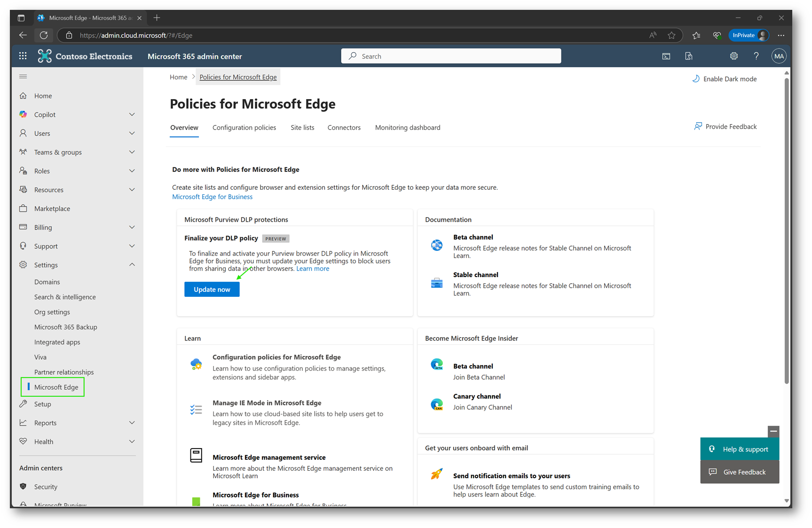
Task: Open browser Settings and more ellipsis
Action: tap(781, 35)
